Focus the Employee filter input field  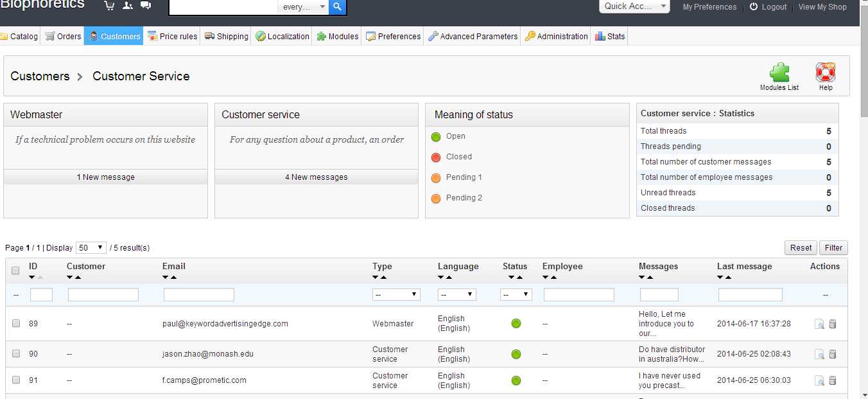[x=579, y=294]
